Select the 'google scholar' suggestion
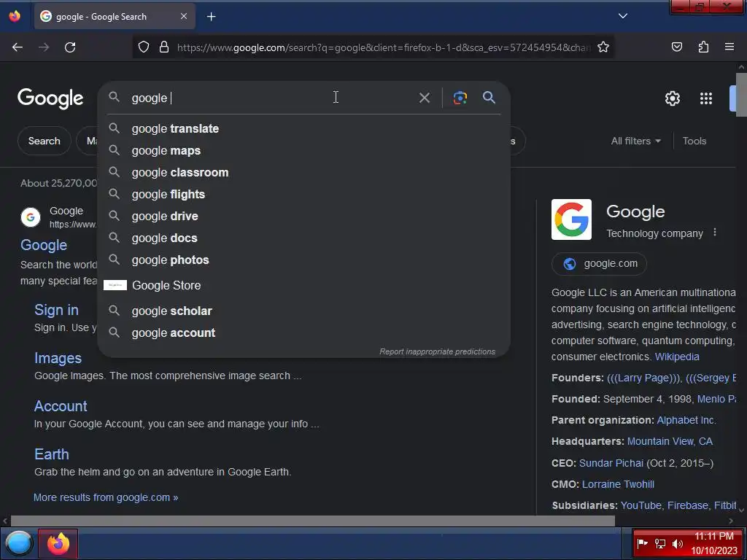The height and width of the screenshot is (560, 747). pyautogui.click(x=303, y=311)
